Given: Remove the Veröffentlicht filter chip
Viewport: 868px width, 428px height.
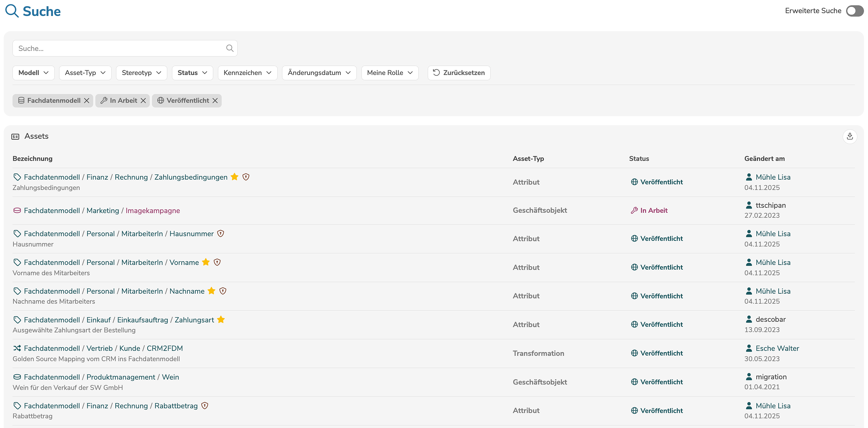Looking at the screenshot, I should (x=215, y=100).
